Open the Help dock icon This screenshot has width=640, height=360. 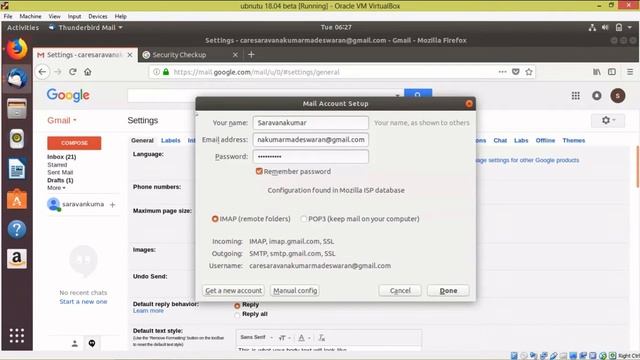[17, 229]
